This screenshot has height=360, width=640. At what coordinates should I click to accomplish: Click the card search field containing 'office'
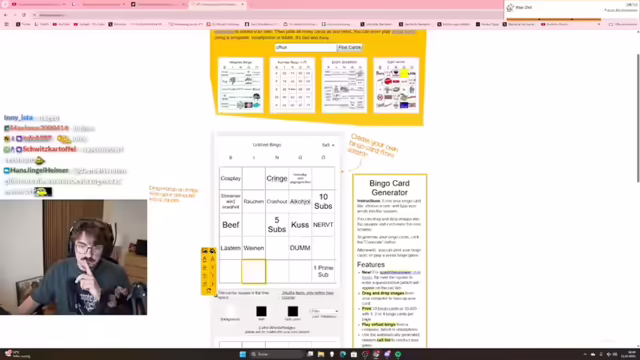click(x=305, y=47)
